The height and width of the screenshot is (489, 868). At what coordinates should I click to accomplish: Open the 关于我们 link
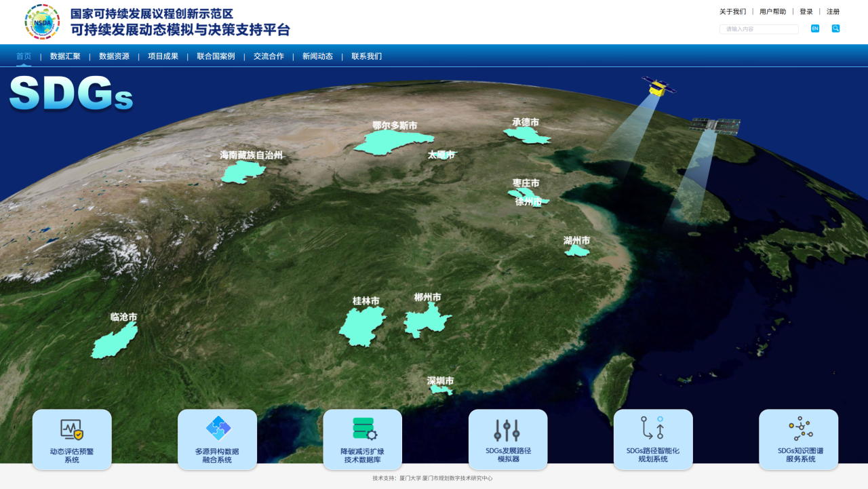coord(732,12)
